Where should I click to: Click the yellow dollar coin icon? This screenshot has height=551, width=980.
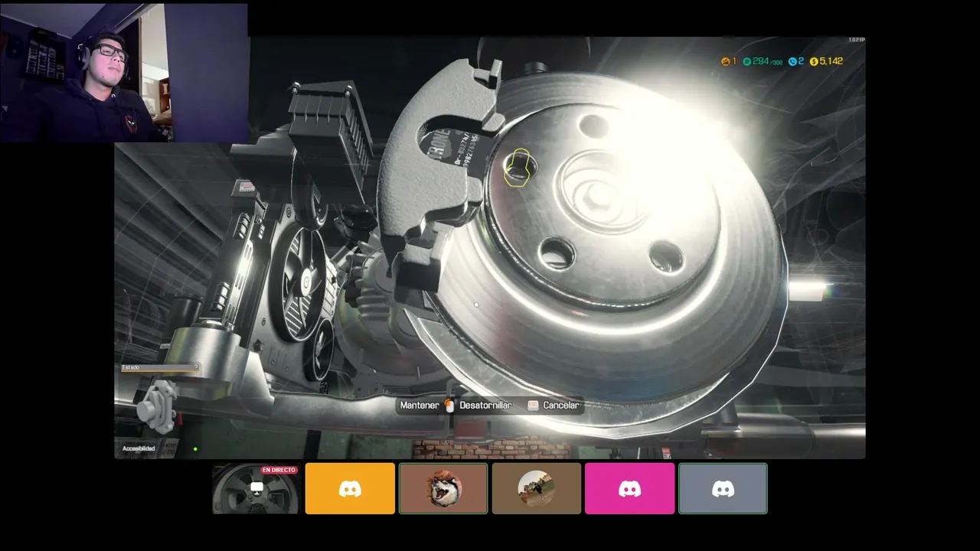click(814, 61)
